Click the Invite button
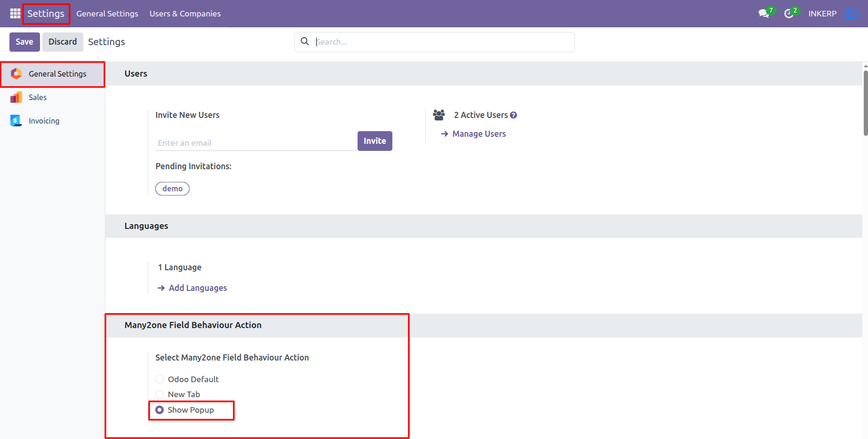The width and height of the screenshot is (868, 439). coord(375,141)
